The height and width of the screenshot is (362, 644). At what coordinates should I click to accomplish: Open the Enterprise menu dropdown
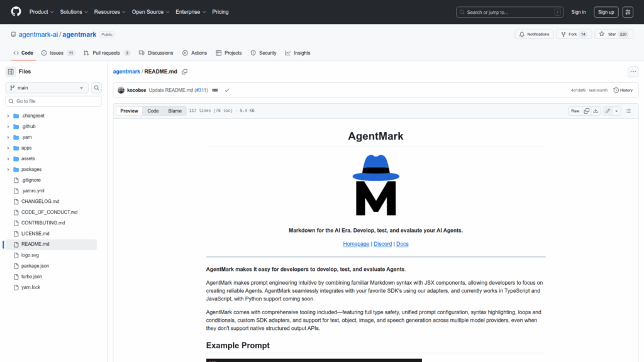(191, 12)
